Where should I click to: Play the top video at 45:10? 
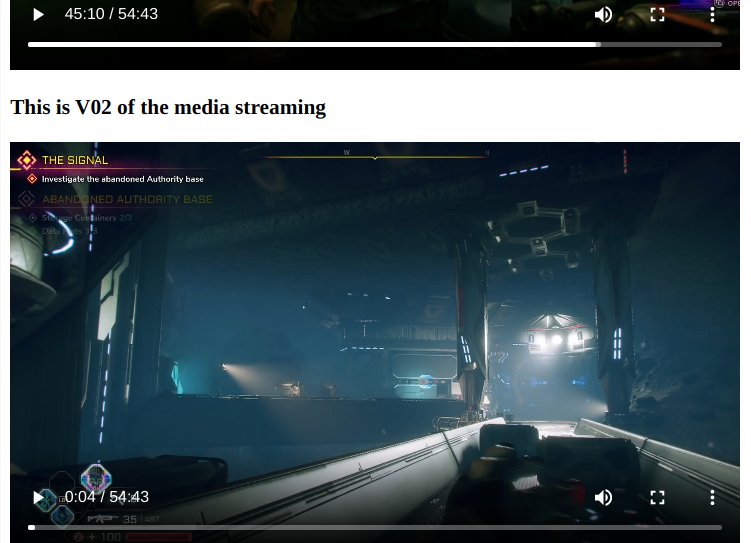(38, 14)
